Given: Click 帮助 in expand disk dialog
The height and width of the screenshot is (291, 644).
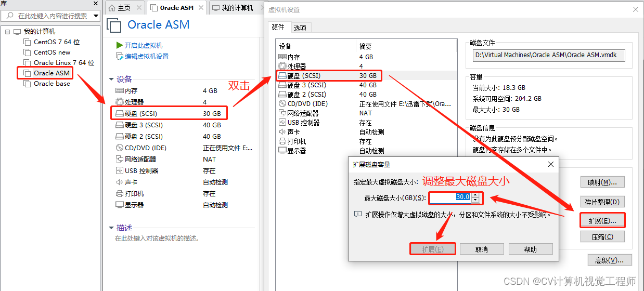Looking at the screenshot, I should tap(531, 249).
